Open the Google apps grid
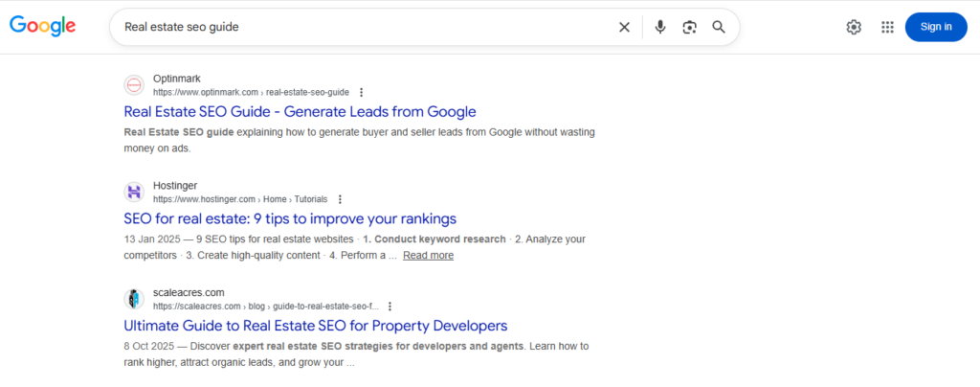This screenshot has height=387, width=980. 887,27
